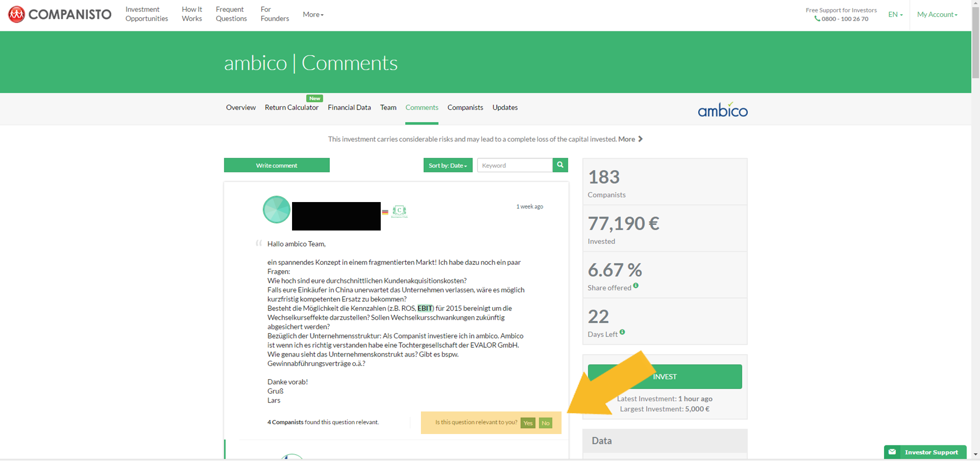Click the Business Club badge icon
This screenshot has width=980, height=461.
tap(399, 211)
